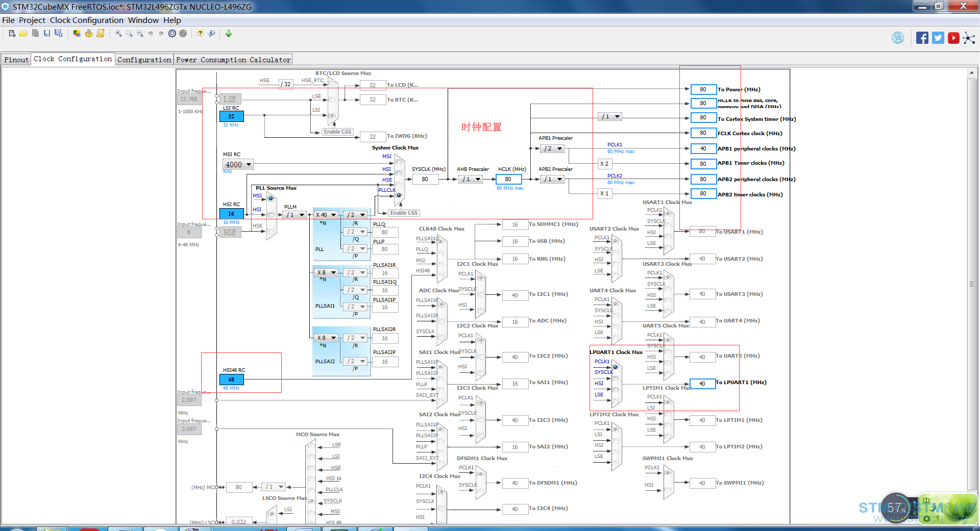This screenshot has height=531, width=980.
Task: Zoom in on the clock diagram
Action: pyautogui.click(x=118, y=34)
